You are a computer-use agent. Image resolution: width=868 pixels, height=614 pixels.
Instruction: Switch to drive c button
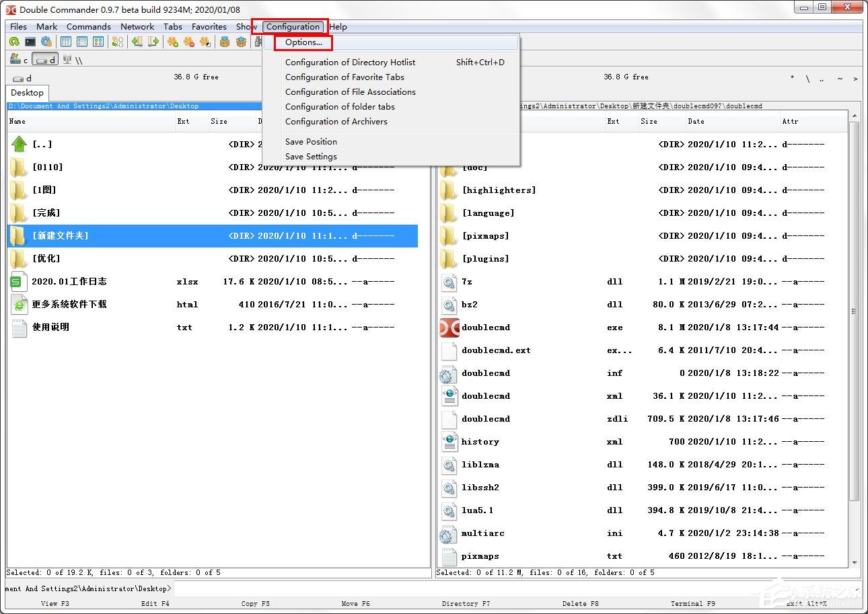click(19, 60)
